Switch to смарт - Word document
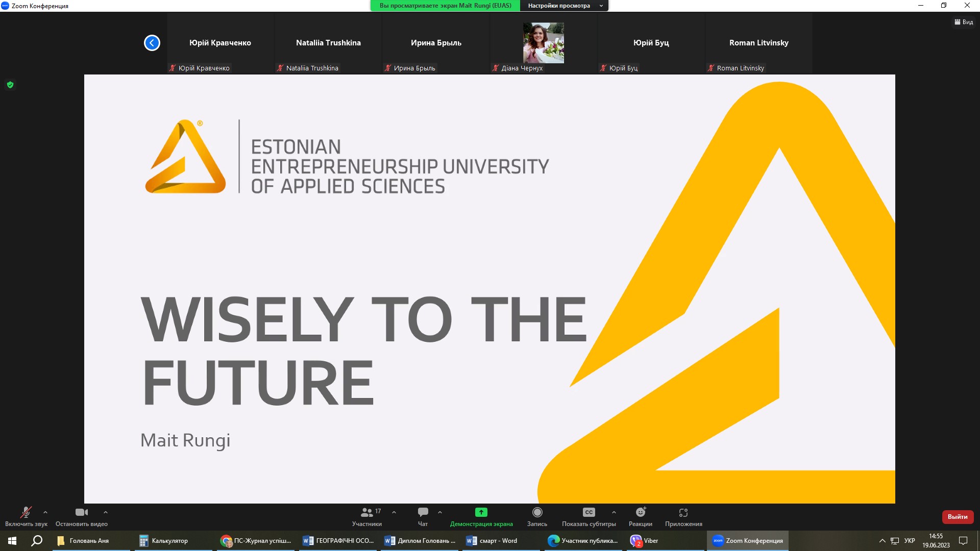 tap(501, 541)
